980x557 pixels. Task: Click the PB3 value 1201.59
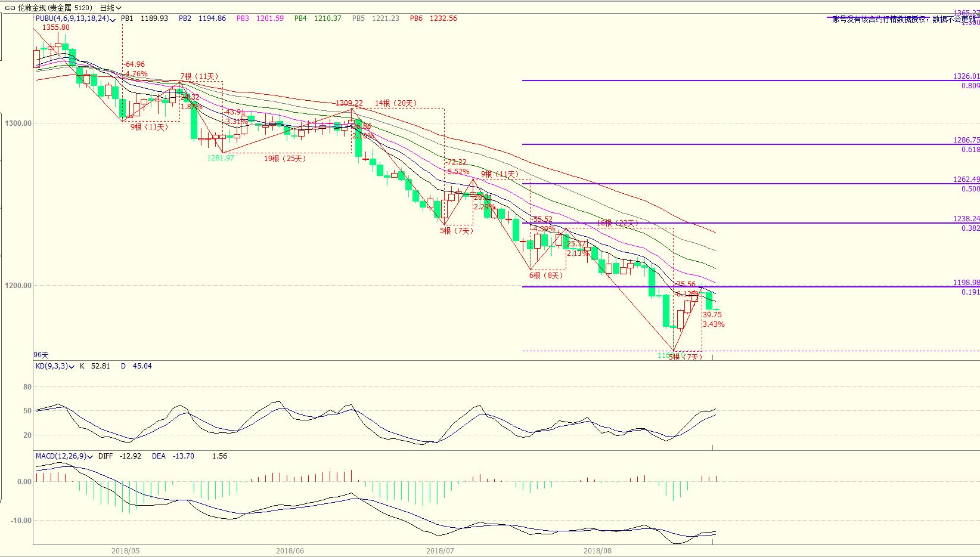[x=270, y=18]
